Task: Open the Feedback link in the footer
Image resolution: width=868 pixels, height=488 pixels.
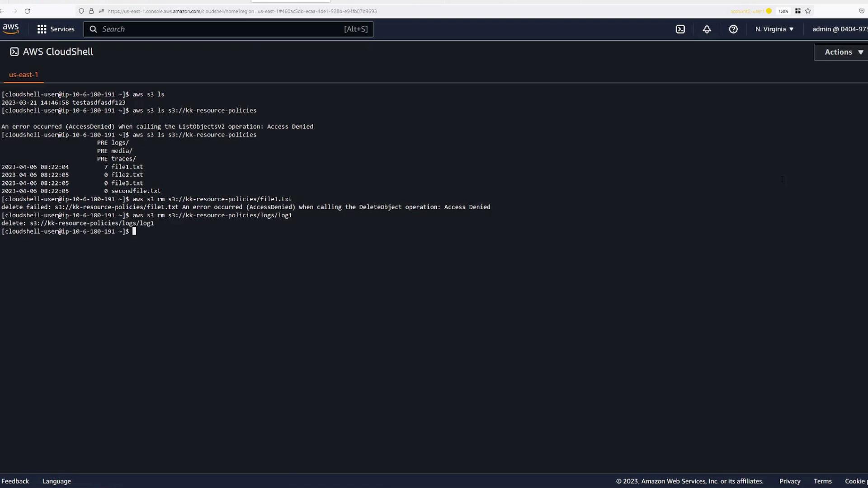Action: coord(15,481)
